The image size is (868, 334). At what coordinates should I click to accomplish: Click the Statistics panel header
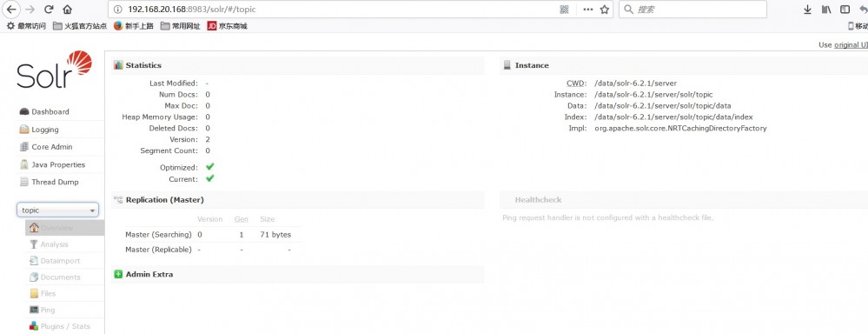[x=298, y=65]
